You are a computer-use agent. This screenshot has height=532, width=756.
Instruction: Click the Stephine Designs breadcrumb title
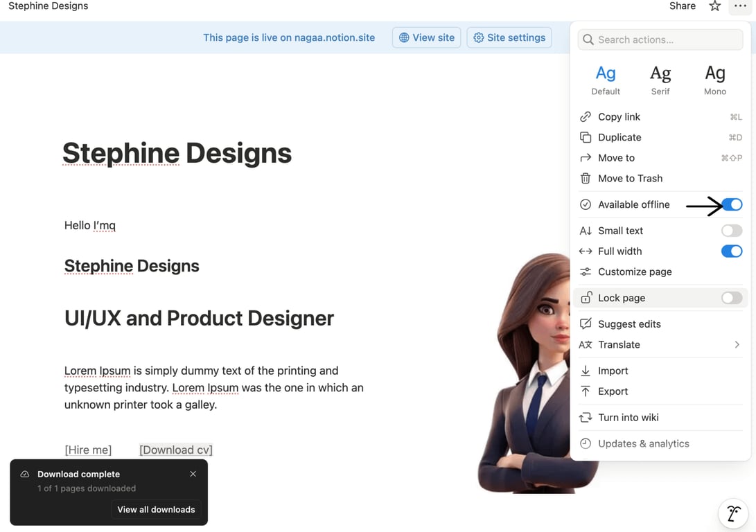(49, 6)
